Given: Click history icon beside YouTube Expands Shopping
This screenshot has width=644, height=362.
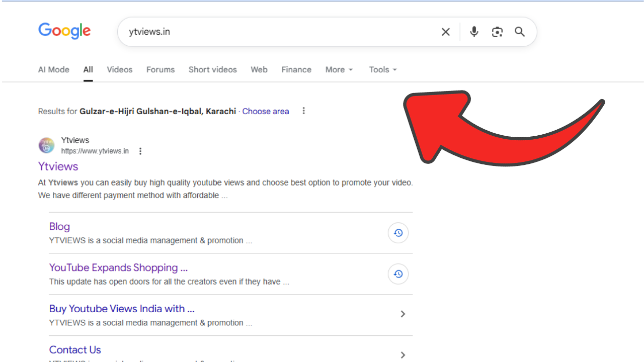Looking at the screenshot, I should tap(398, 274).
